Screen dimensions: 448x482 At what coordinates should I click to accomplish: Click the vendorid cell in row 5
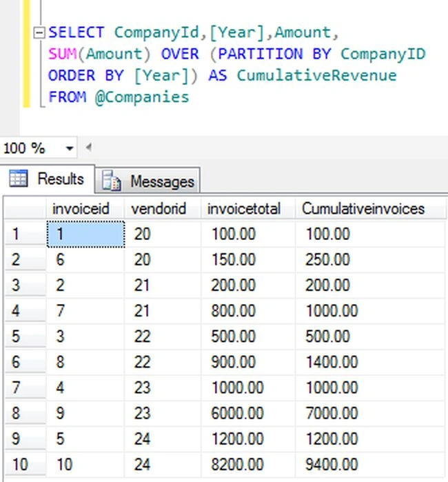click(x=163, y=337)
